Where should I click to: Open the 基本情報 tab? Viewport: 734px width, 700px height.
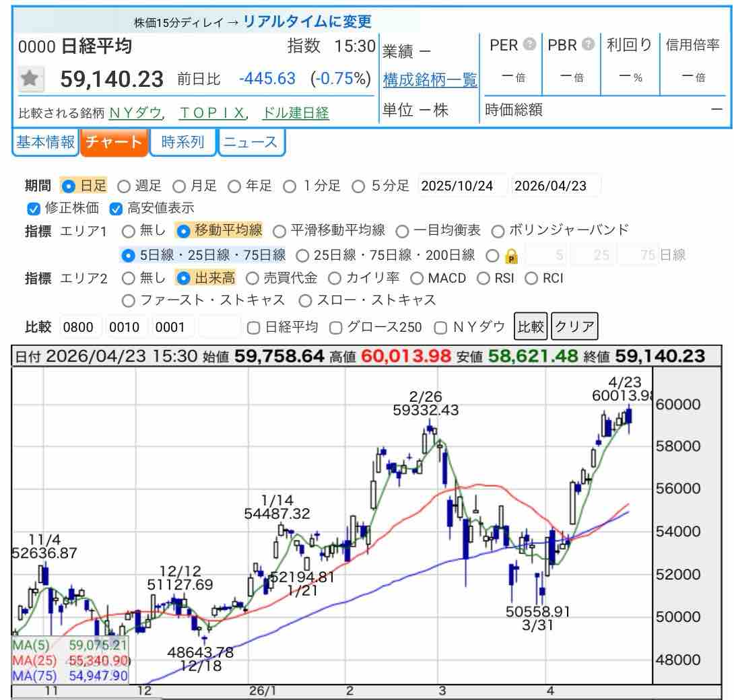(45, 143)
